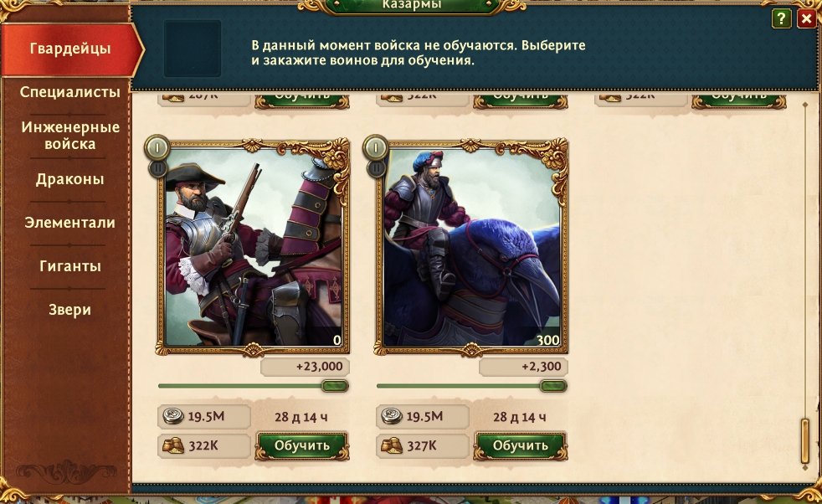The width and height of the screenshot is (822, 504).
Task: Click silver coin icon under raven rider
Action: point(392,416)
